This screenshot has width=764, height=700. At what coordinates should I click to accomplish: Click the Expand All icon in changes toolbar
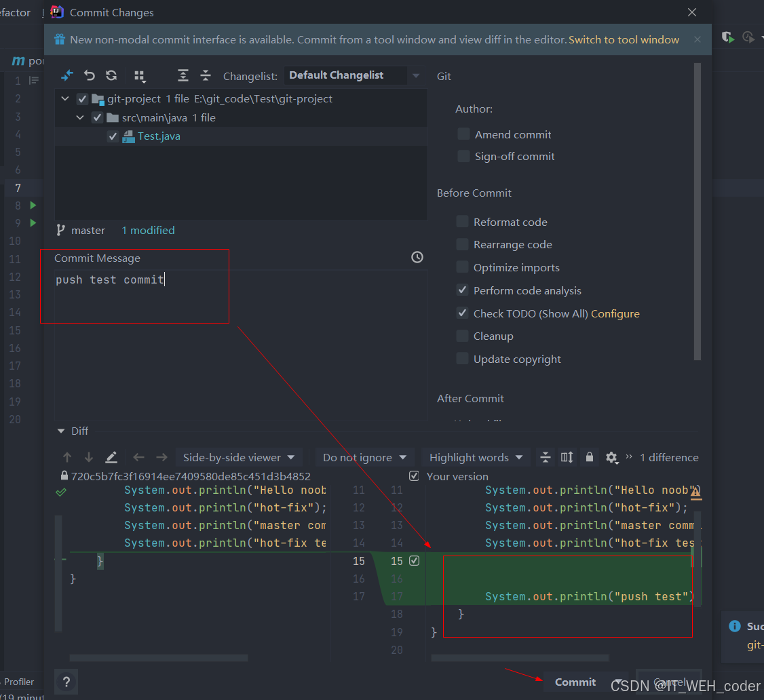click(x=183, y=75)
